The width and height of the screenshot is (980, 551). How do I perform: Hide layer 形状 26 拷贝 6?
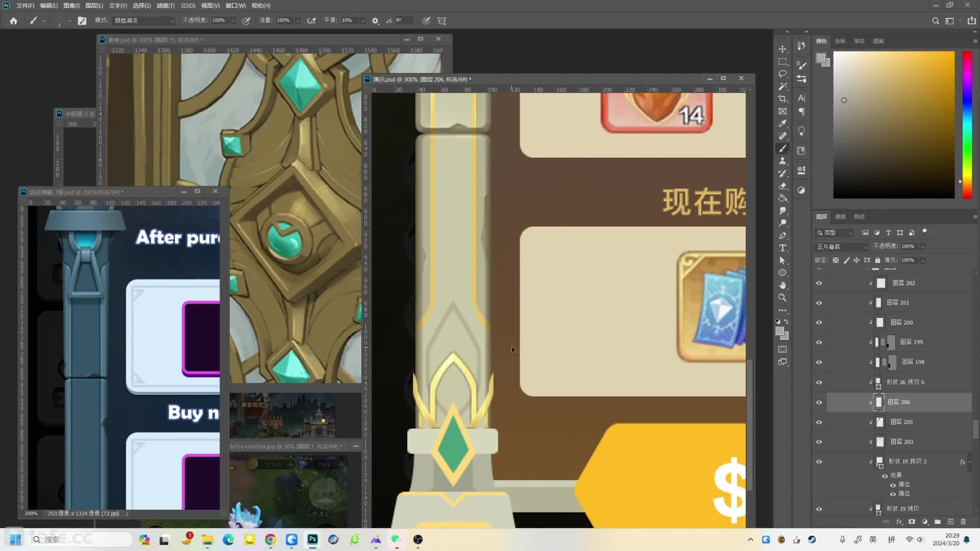(819, 382)
